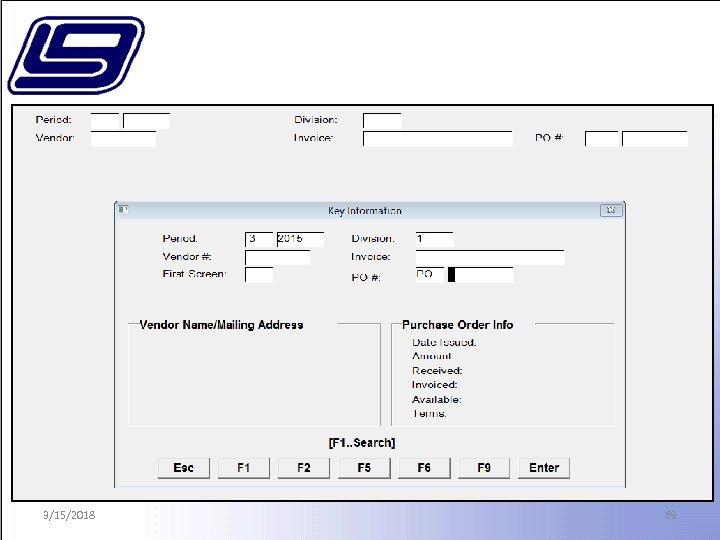The width and height of the screenshot is (720, 540).
Task: Click the Amount label
Action: (432, 356)
